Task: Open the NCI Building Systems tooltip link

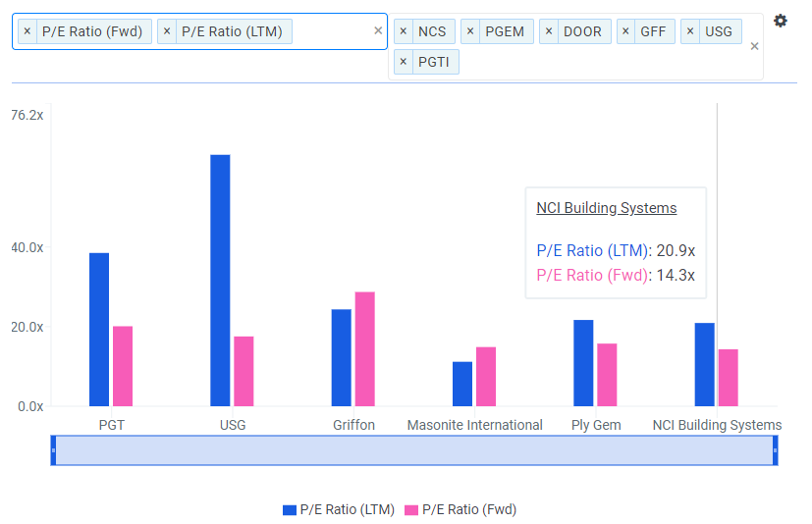Action: tap(607, 208)
